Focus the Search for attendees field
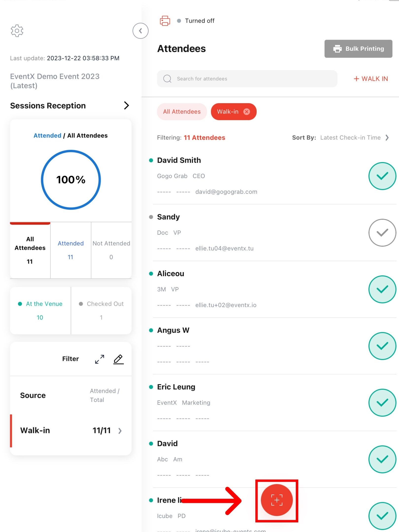The width and height of the screenshot is (399, 532). 247,79
